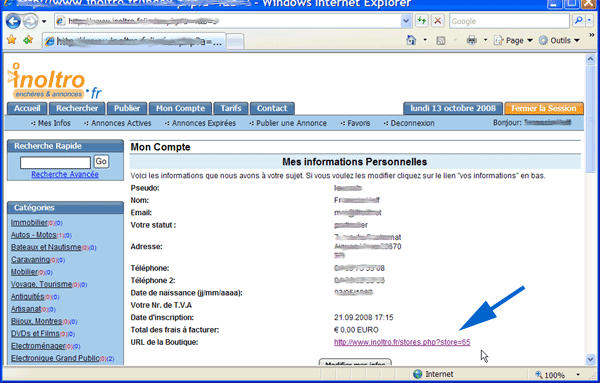Open the Publier tab
Image resolution: width=600 pixels, height=383 pixels.
(127, 108)
